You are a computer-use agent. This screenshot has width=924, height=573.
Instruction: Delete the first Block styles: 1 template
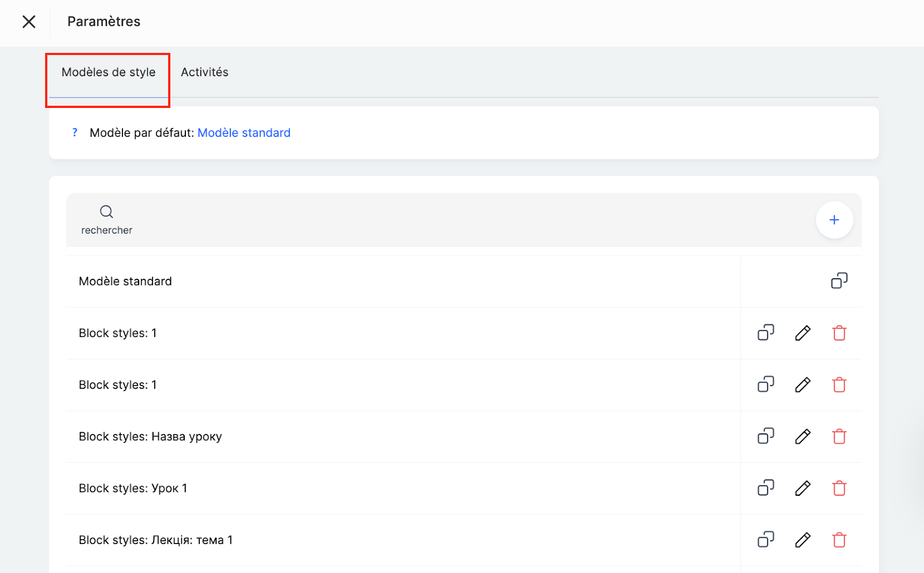point(839,333)
